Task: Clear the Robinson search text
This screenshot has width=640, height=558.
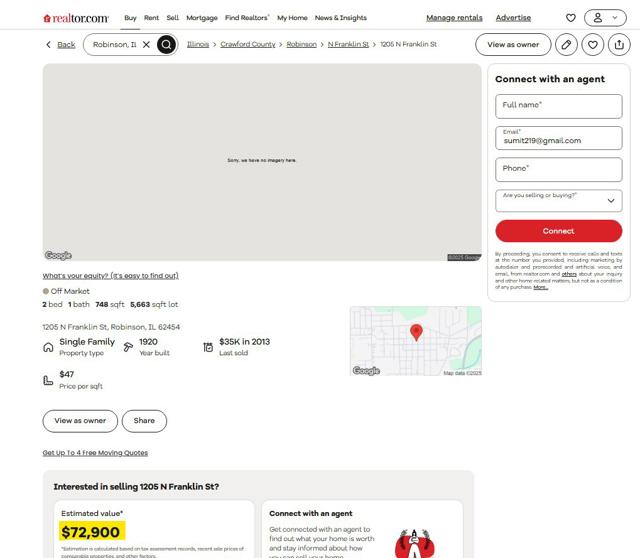Action: pyautogui.click(x=147, y=44)
